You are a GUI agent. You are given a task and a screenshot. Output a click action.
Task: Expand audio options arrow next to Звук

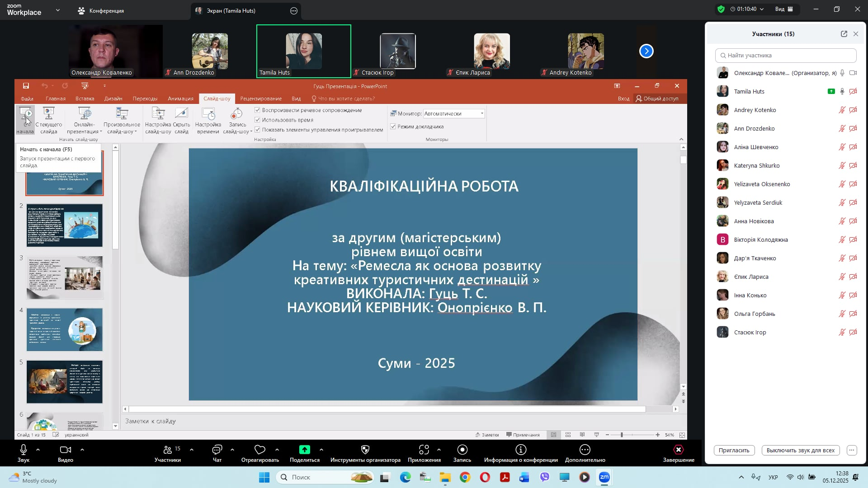coord(38,450)
